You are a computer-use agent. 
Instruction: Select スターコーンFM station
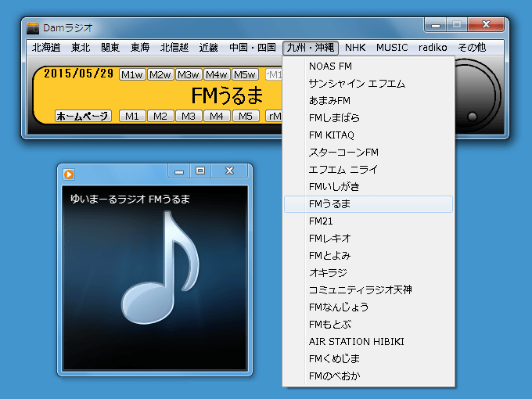tap(368, 153)
